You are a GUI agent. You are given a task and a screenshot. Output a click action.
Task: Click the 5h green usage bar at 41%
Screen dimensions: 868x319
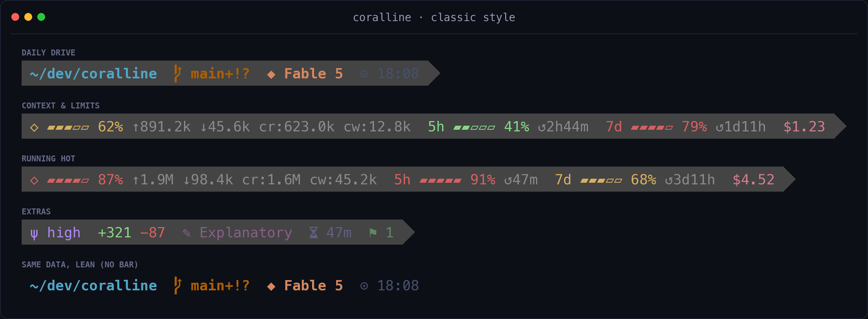coord(474,128)
